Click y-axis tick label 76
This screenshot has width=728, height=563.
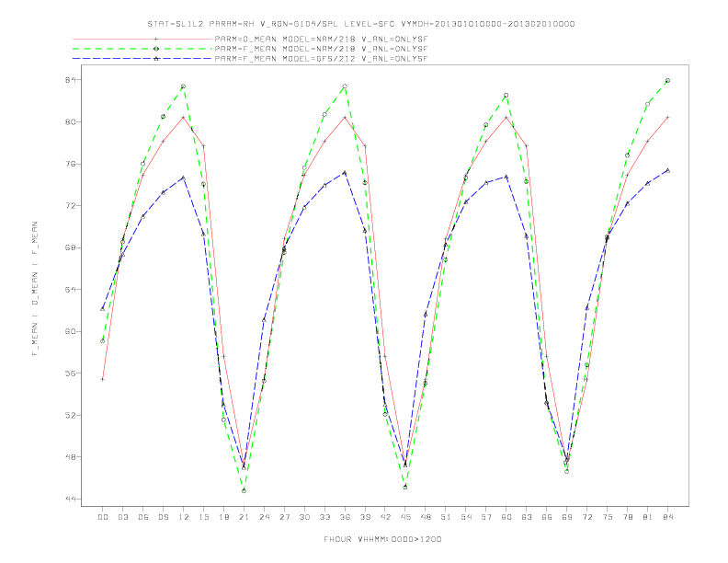71,164
